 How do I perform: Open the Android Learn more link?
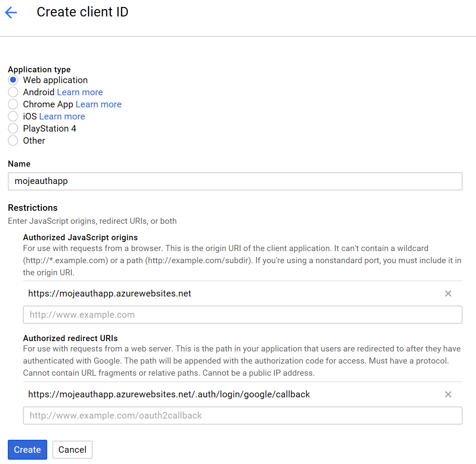(80, 92)
